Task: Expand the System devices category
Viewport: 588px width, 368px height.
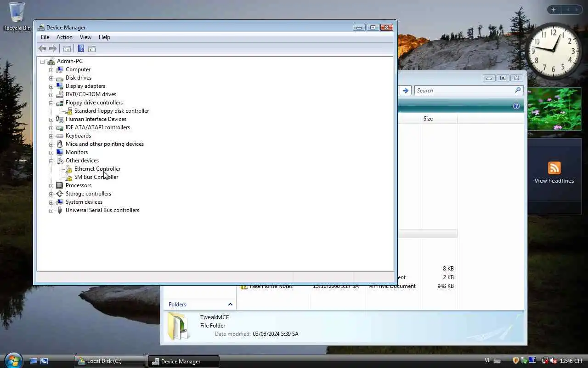Action: coord(51,202)
